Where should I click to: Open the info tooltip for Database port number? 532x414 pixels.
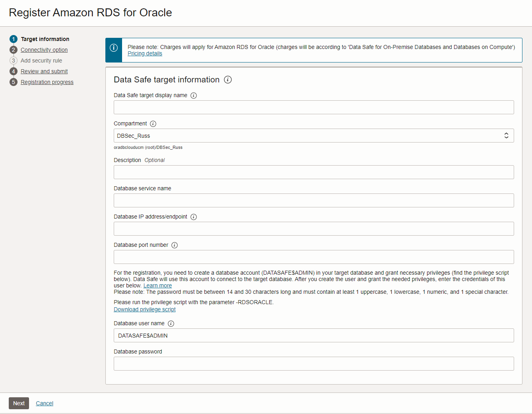(174, 245)
